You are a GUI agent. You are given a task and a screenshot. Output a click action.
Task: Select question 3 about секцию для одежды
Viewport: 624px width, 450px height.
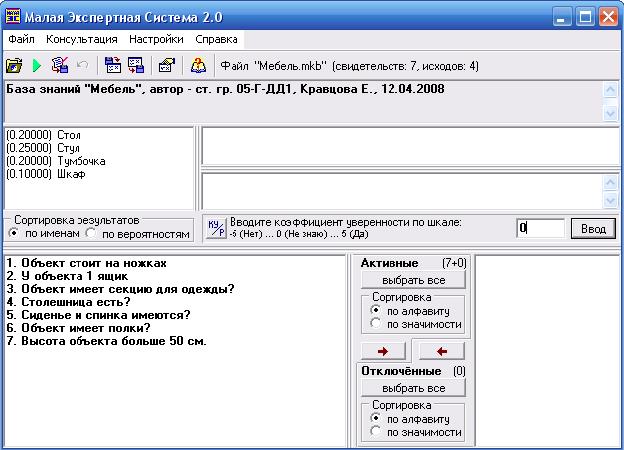coord(120,289)
